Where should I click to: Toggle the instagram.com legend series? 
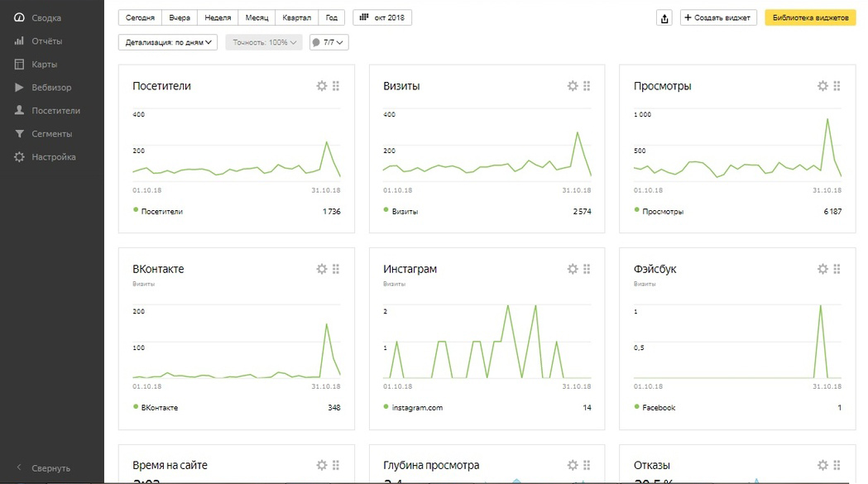pos(386,407)
